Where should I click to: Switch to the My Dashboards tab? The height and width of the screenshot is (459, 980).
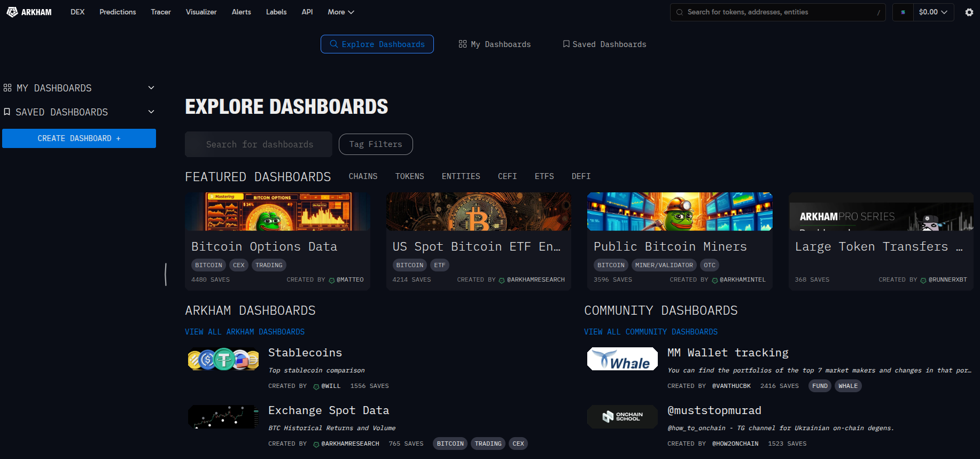[x=495, y=44]
